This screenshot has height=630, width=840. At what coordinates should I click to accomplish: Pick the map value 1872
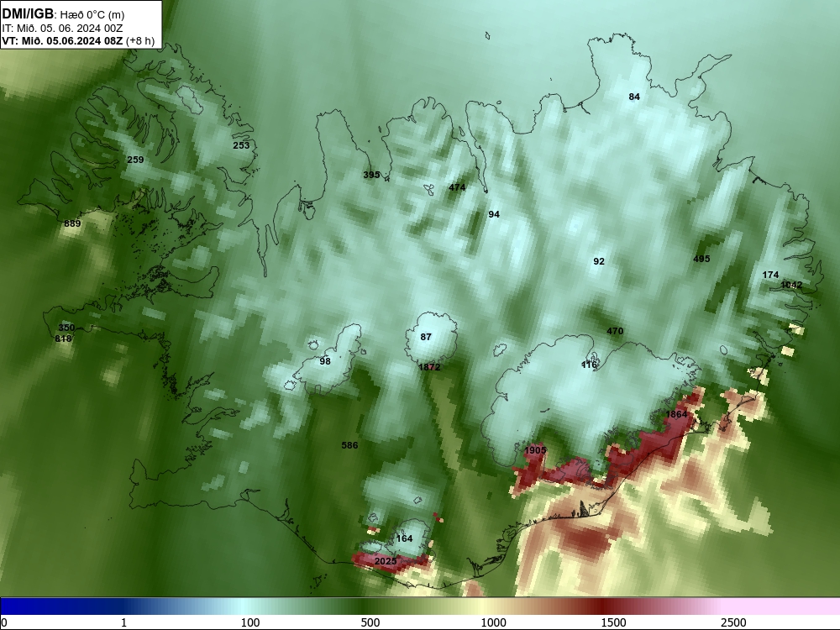pyautogui.click(x=429, y=367)
